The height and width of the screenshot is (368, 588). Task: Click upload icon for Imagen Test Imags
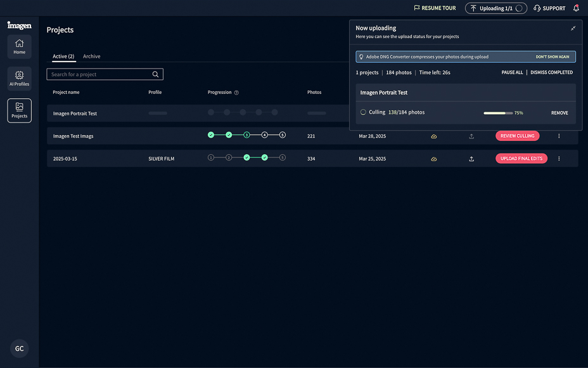coord(471,136)
